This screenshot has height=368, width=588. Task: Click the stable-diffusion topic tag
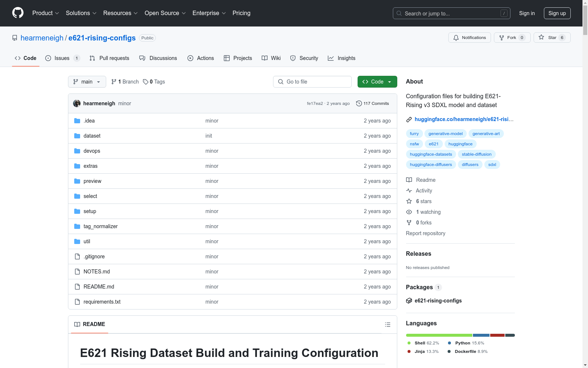coord(477,154)
